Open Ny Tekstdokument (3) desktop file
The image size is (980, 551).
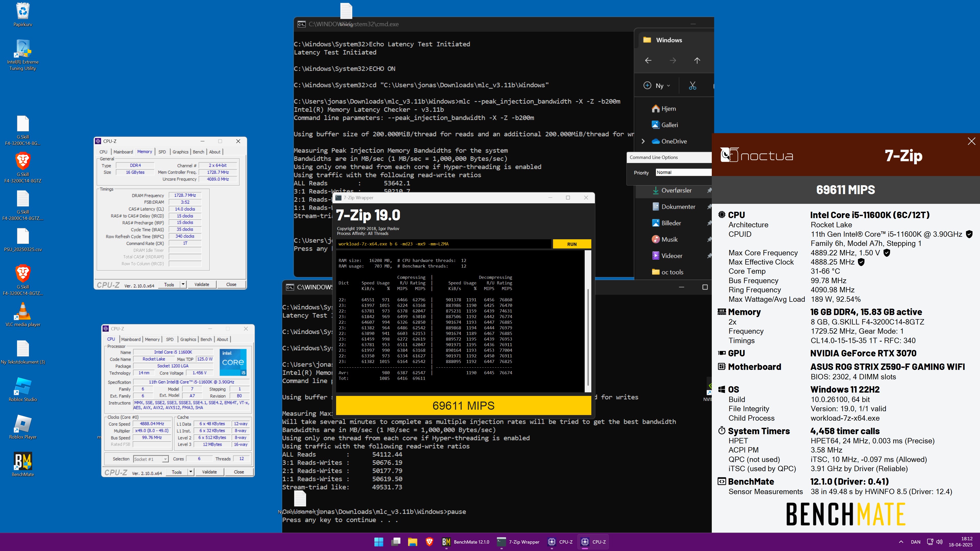(23, 352)
